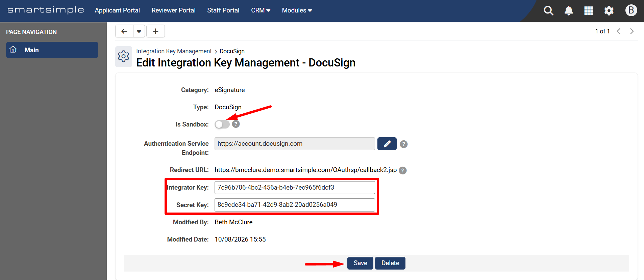
Task: Open the user profile avatar B
Action: [631, 10]
